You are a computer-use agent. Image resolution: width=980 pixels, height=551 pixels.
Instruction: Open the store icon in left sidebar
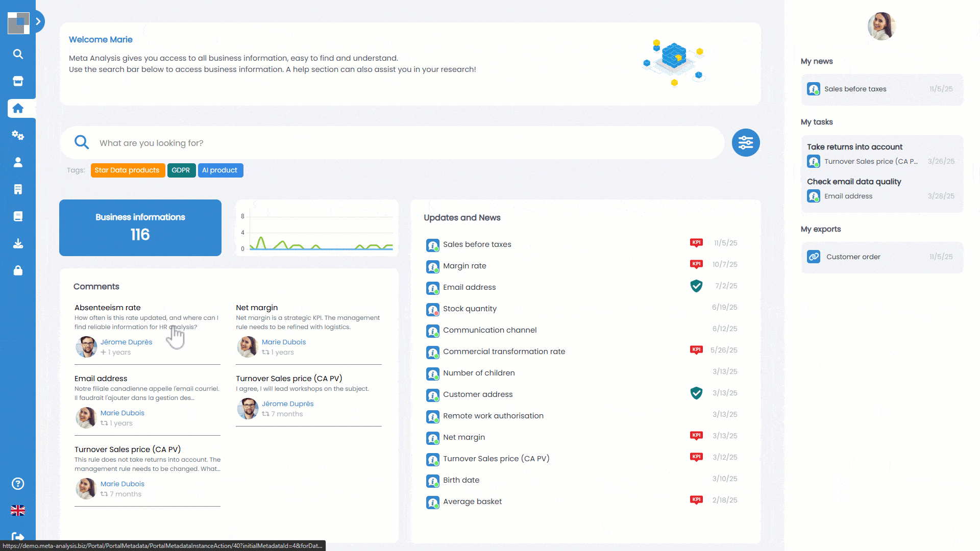(18, 81)
